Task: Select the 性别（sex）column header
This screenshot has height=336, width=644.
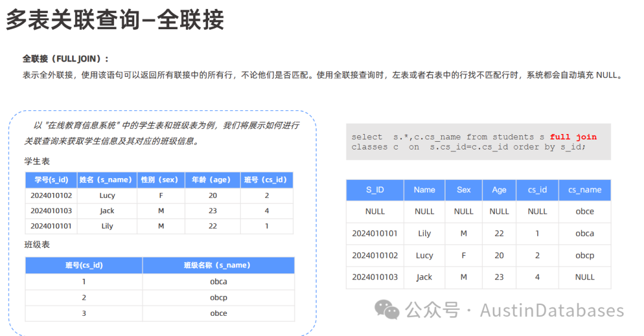Action: click(160, 180)
